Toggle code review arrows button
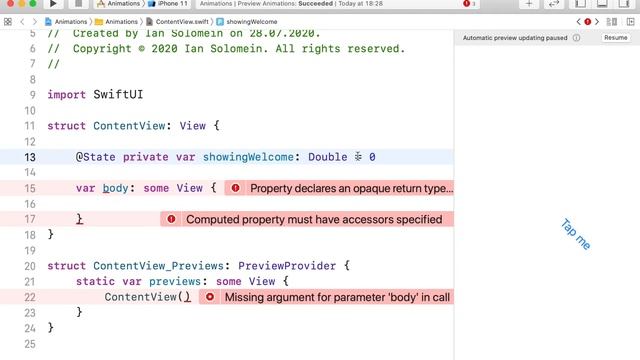The image size is (640, 360). [553, 4]
